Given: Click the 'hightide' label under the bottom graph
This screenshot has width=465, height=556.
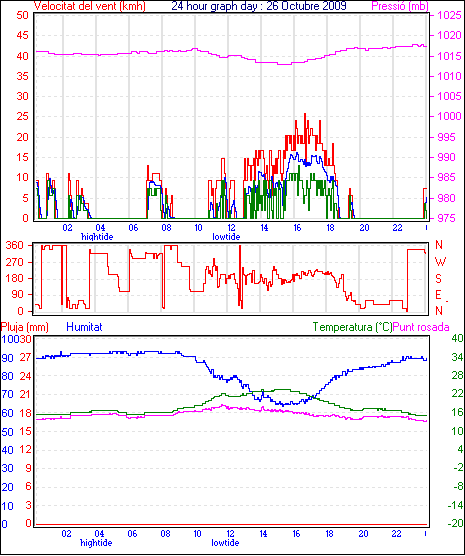Looking at the screenshot, I should click(x=96, y=543).
